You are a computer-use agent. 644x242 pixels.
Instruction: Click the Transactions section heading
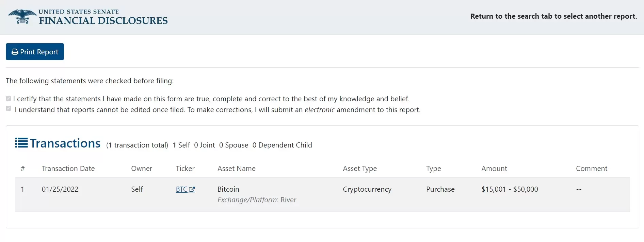point(65,143)
